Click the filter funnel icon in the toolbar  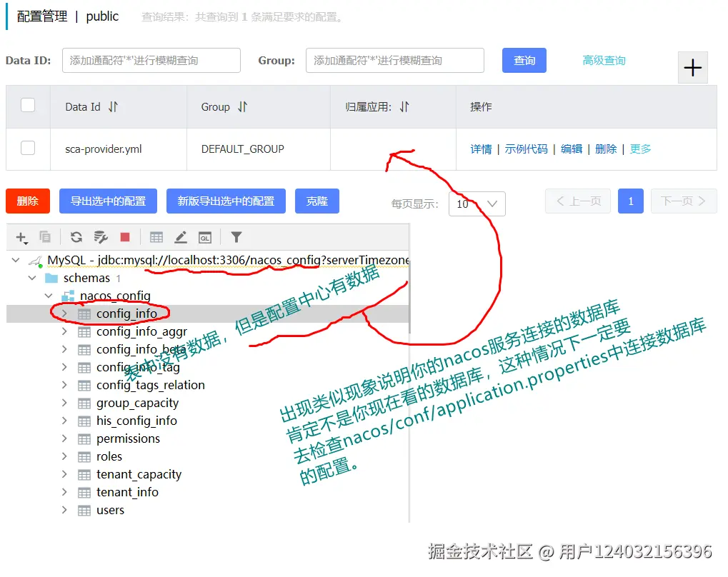click(236, 236)
